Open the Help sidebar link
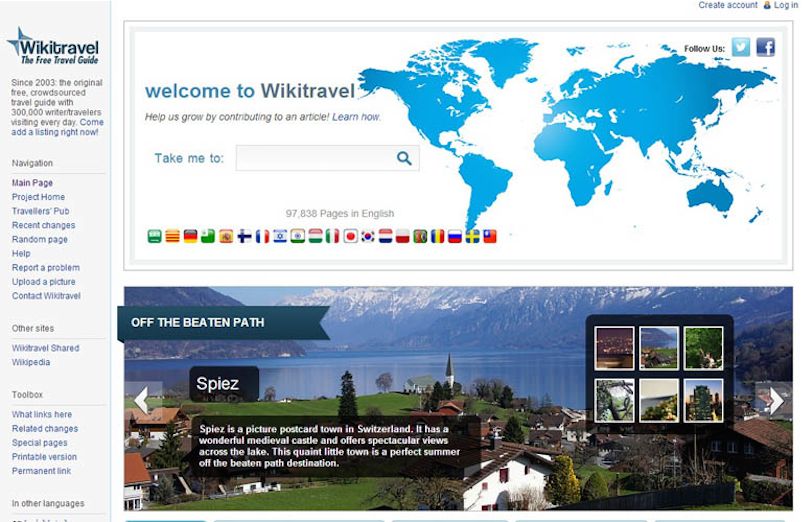The width and height of the screenshot is (802, 522). (21, 253)
